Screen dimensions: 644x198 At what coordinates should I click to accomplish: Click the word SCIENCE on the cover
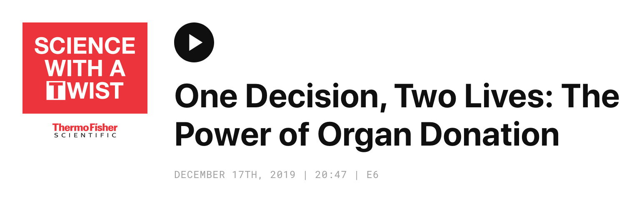coord(85,46)
